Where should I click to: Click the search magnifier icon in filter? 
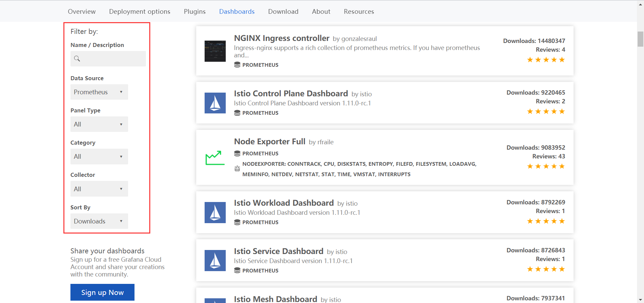(77, 59)
